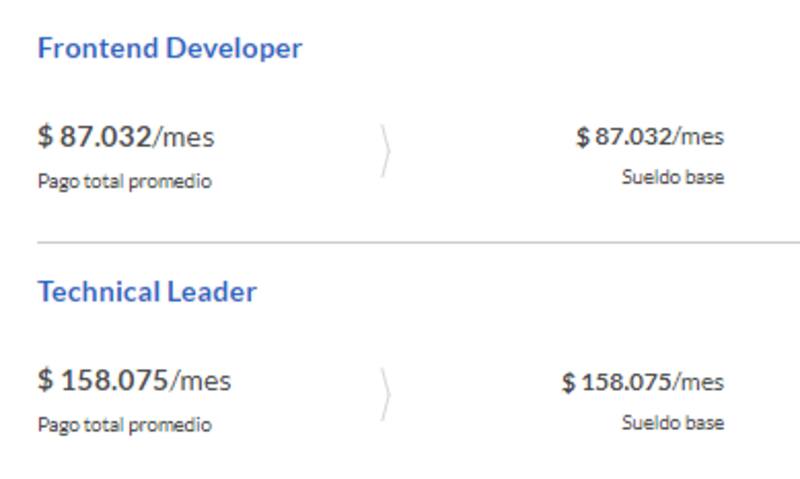The width and height of the screenshot is (800, 479).
Task: Click 'Pago total promedio' under Technical Leader
Action: pyautogui.click(x=124, y=425)
